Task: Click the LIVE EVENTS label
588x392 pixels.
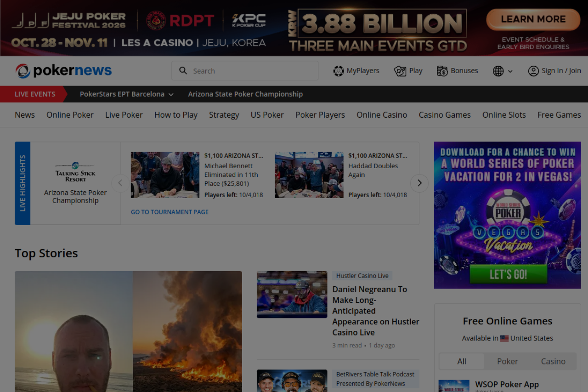Action: (35, 94)
